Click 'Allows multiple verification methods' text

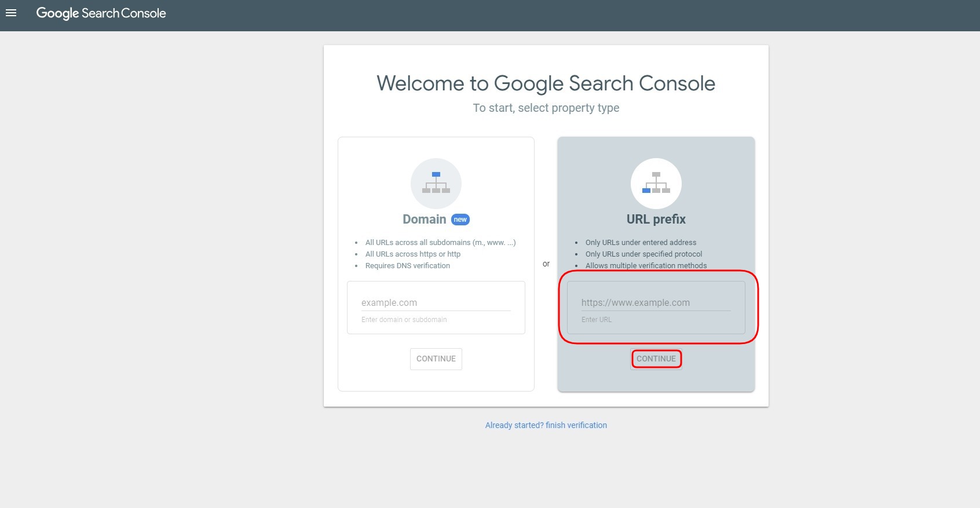[646, 266]
